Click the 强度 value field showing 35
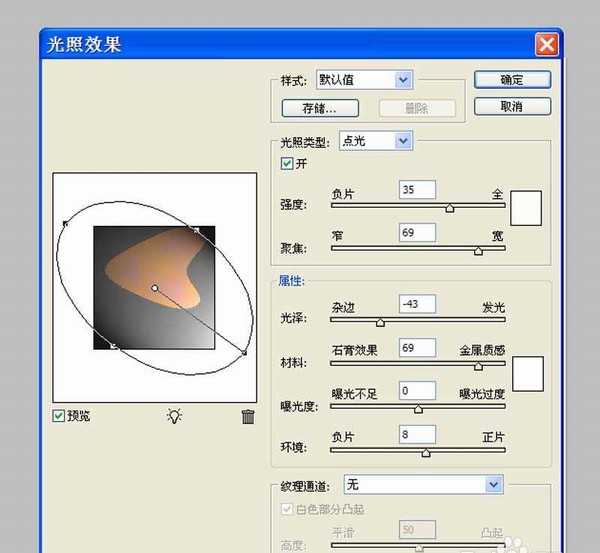600x553 pixels. [417, 190]
